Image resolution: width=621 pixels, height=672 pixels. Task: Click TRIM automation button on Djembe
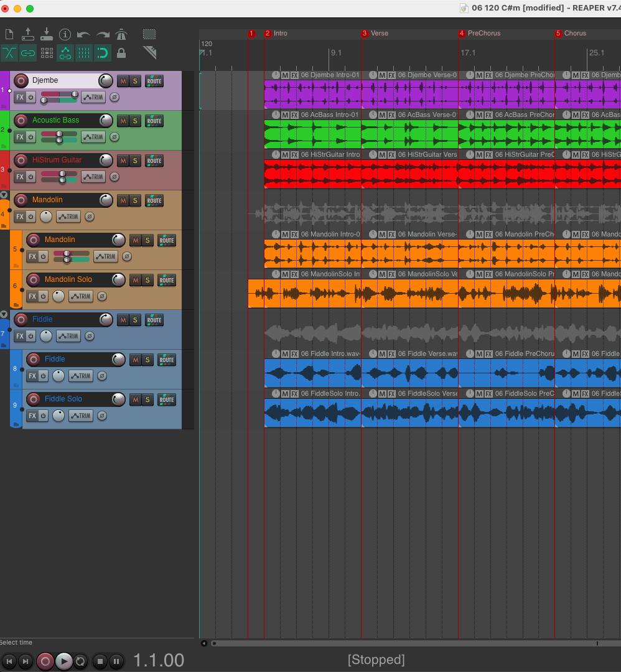tap(93, 97)
